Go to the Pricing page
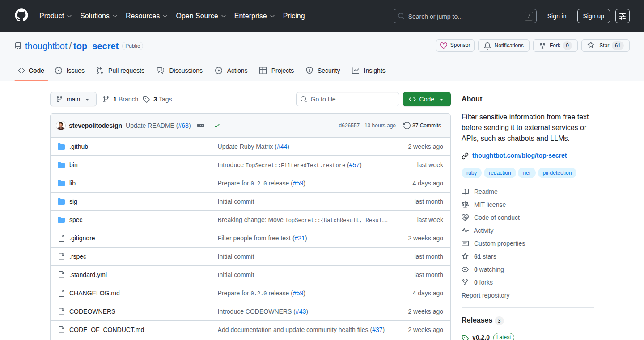 (x=294, y=16)
